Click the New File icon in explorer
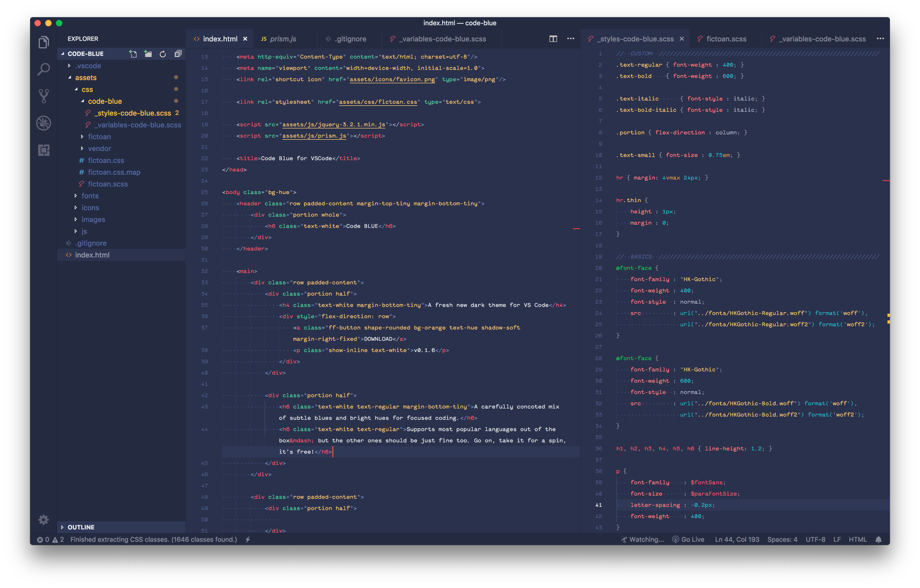Viewport: 920px width, 588px height. [x=133, y=54]
